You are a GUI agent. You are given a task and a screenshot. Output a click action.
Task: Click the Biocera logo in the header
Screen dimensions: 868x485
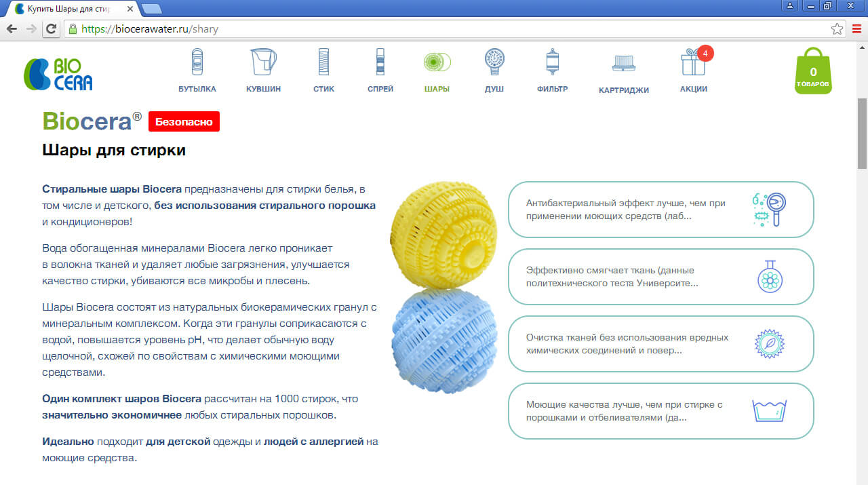tap(58, 74)
